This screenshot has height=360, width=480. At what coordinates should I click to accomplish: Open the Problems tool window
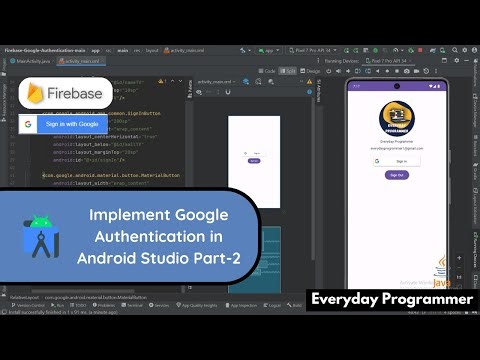point(104,305)
